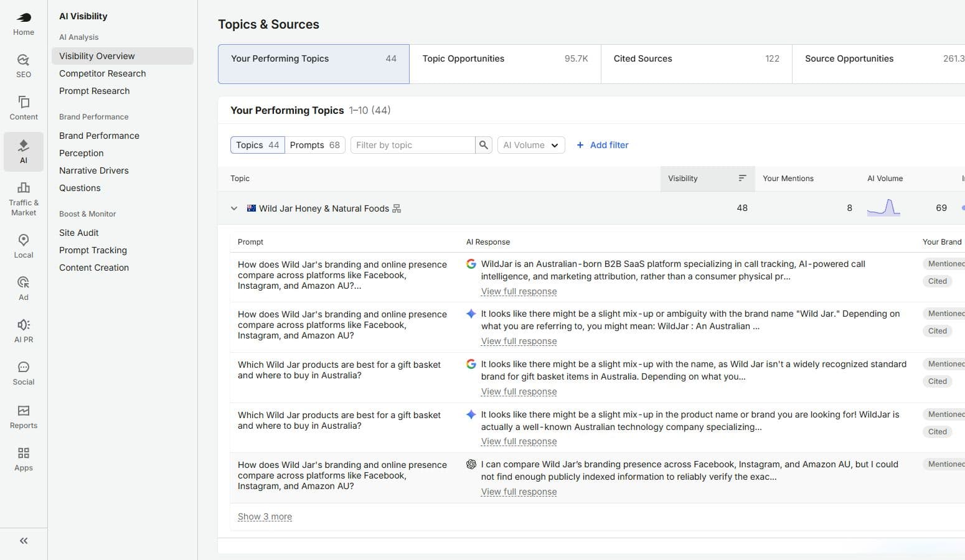The height and width of the screenshot is (560, 965).
Task: Click Gemini star icon on fourth response
Action: tap(471, 414)
